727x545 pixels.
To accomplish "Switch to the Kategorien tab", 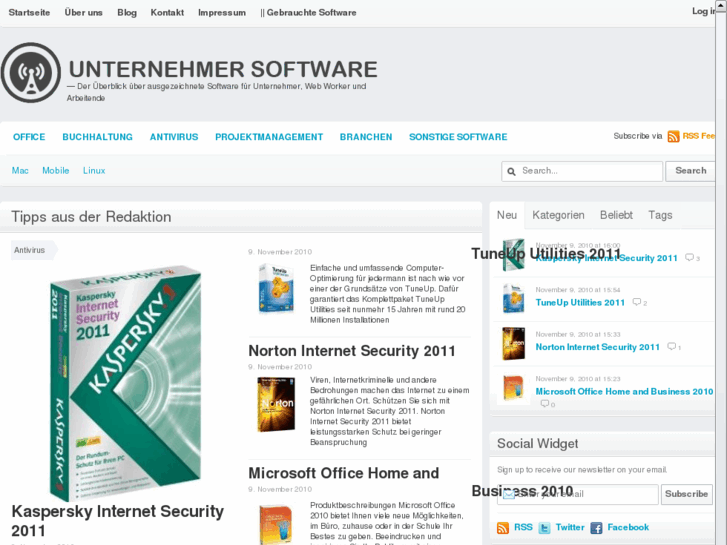I will coord(558,215).
